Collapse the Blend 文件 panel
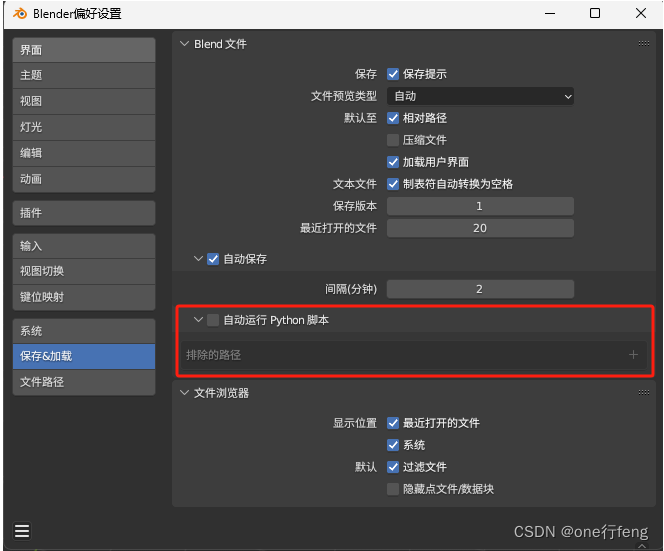Image resolution: width=664 pixels, height=551 pixels. tap(184, 44)
